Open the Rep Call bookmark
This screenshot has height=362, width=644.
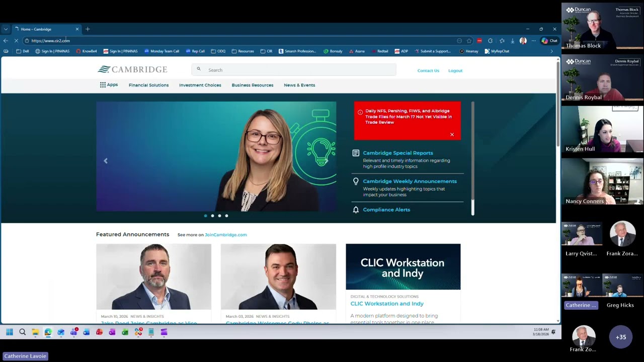point(195,51)
